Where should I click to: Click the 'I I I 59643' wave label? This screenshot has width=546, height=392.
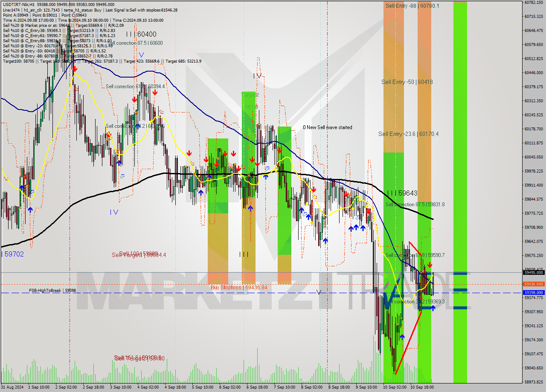(402, 193)
